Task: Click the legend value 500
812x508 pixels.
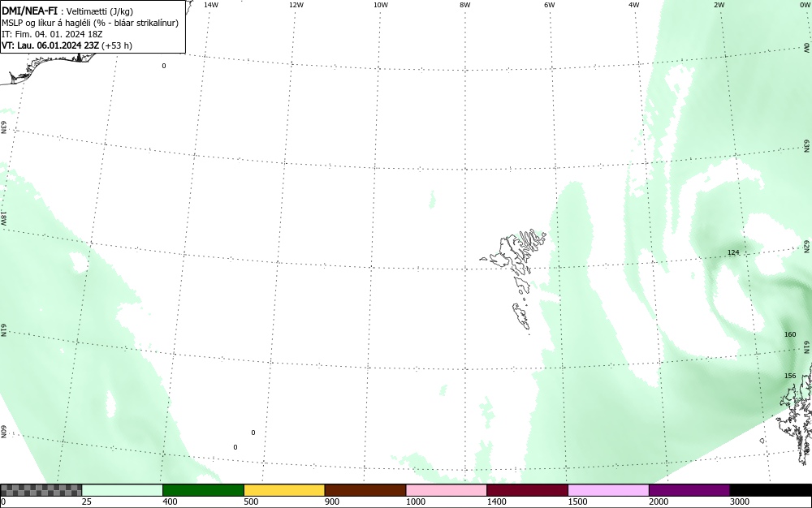Action: pos(251,502)
